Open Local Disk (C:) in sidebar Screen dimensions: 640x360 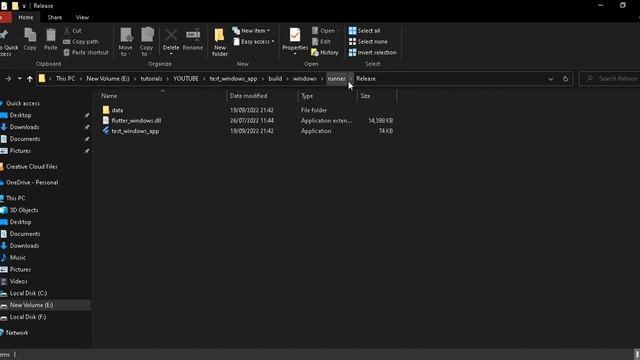[x=28, y=293]
